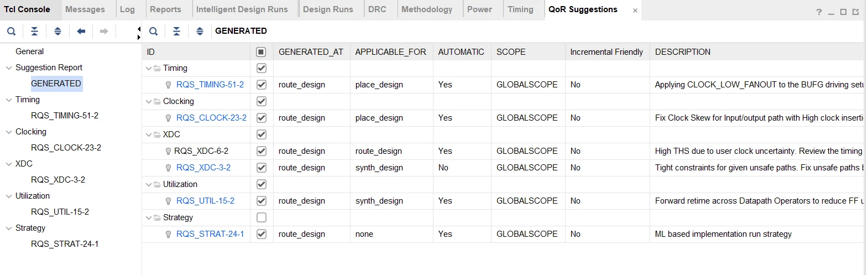The height and width of the screenshot is (275, 868).
Task: Select General in the left tree
Action: pyautogui.click(x=30, y=51)
